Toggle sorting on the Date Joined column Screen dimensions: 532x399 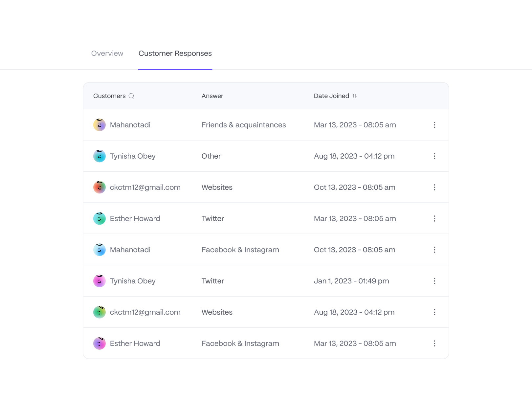[x=331, y=96]
